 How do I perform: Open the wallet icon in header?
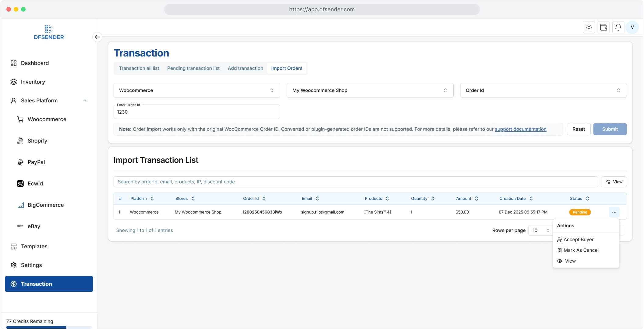[603, 27]
